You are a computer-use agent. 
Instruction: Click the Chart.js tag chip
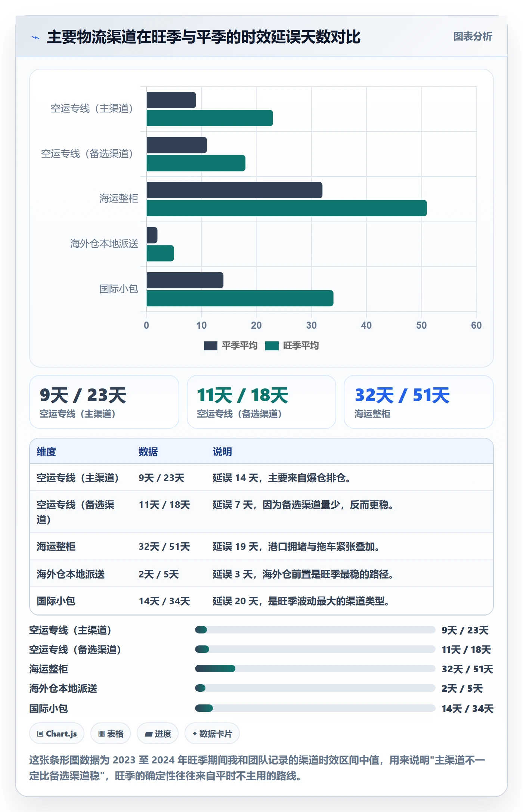click(x=57, y=734)
